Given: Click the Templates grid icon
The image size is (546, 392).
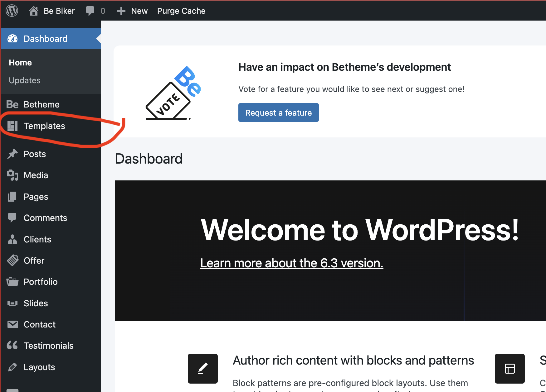Looking at the screenshot, I should point(12,126).
